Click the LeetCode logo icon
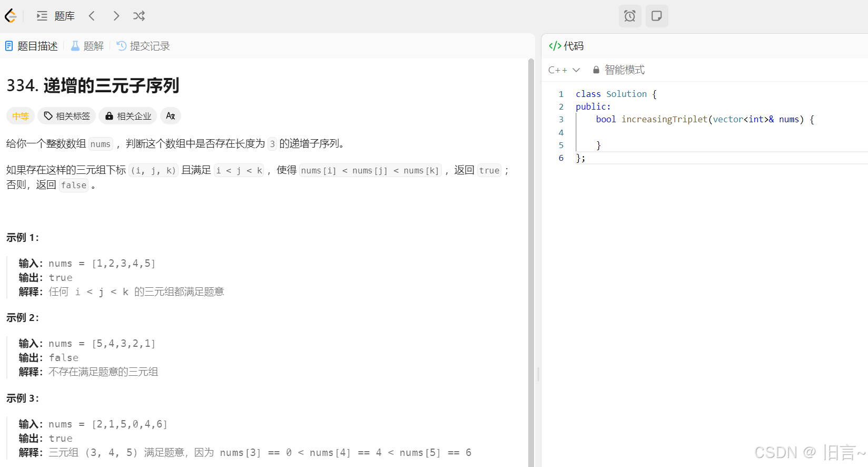The width and height of the screenshot is (868, 467). (x=11, y=16)
